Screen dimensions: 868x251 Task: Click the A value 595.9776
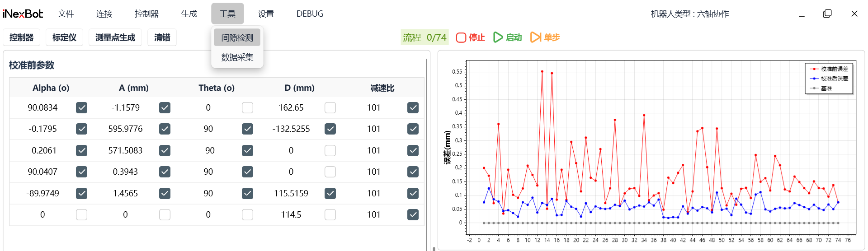(125, 129)
